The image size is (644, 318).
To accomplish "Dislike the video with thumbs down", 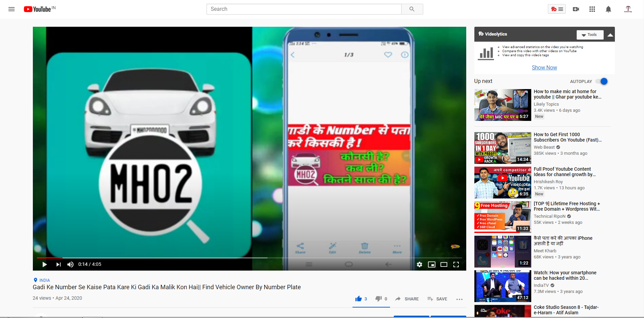I will click(381, 299).
